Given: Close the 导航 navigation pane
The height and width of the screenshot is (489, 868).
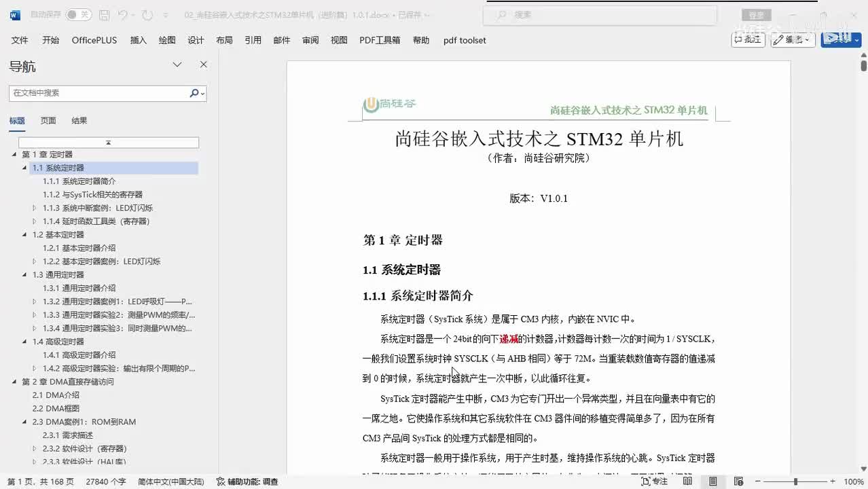Looking at the screenshot, I should (x=203, y=65).
